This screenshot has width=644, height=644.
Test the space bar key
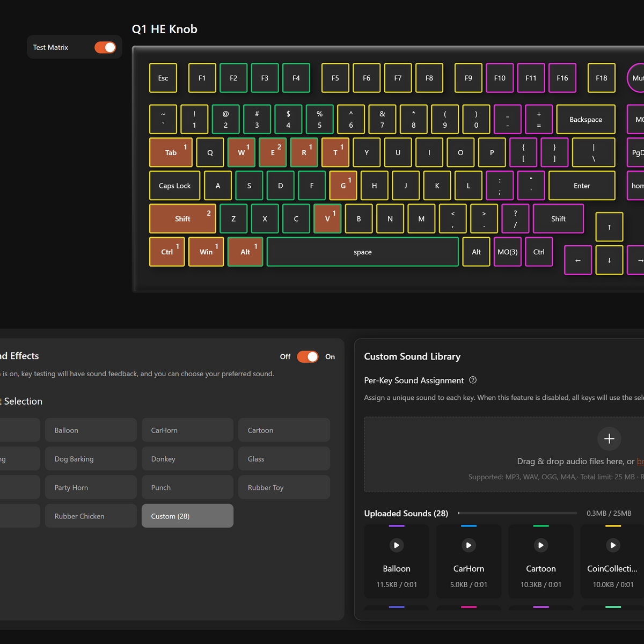[x=362, y=252]
